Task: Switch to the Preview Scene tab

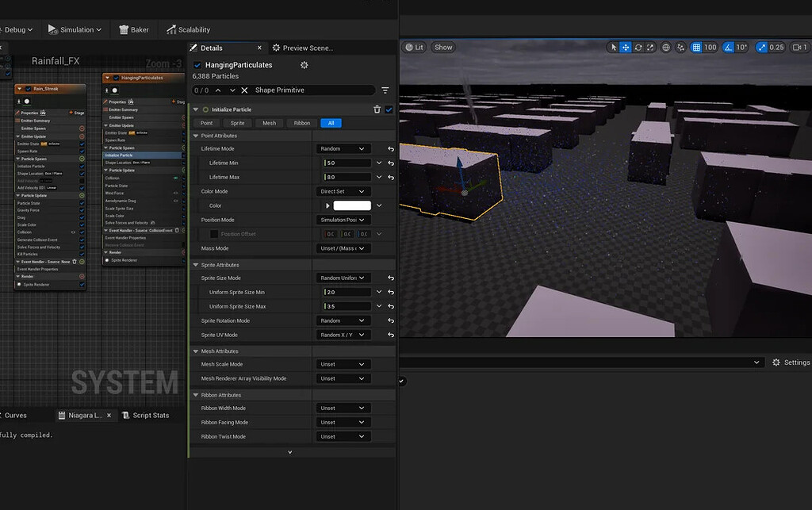Action: 303,48
